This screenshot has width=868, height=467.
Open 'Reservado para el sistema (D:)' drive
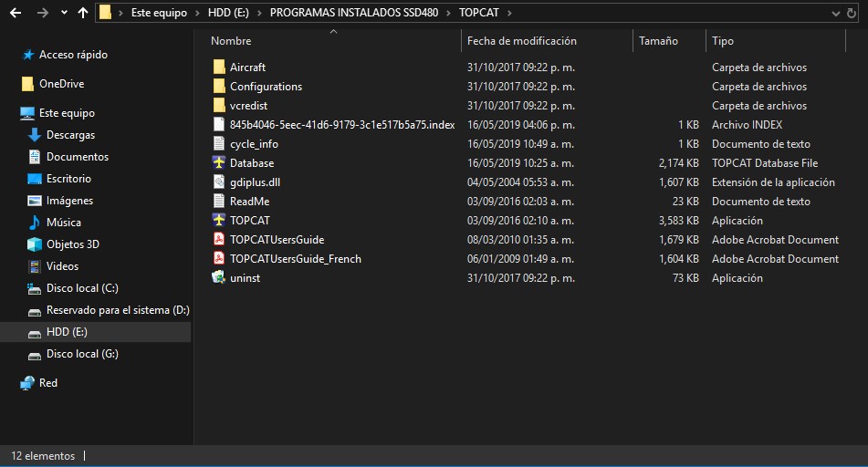[x=118, y=310]
